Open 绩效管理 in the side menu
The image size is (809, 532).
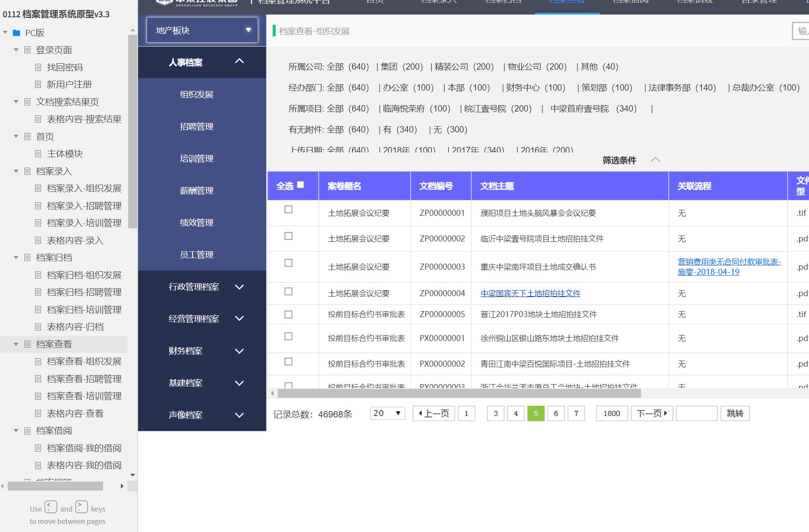coord(197,223)
